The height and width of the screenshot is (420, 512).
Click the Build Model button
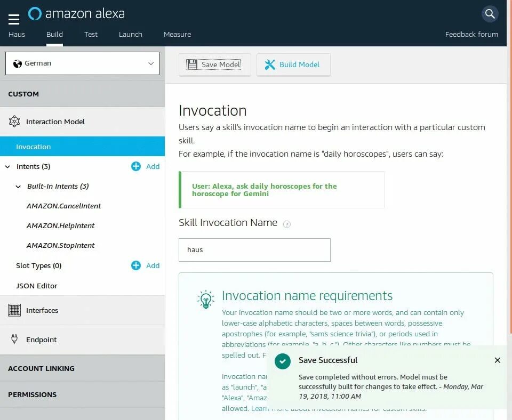(x=293, y=64)
